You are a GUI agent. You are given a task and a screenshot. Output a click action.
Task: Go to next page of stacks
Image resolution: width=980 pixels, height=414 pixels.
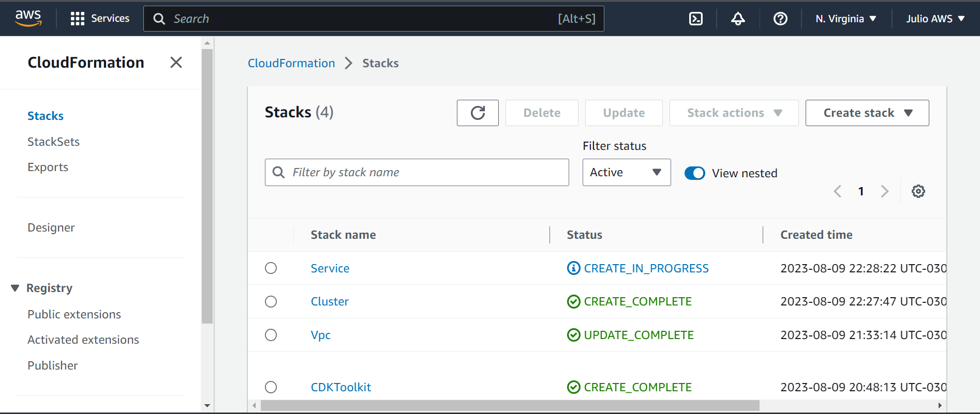click(x=885, y=191)
